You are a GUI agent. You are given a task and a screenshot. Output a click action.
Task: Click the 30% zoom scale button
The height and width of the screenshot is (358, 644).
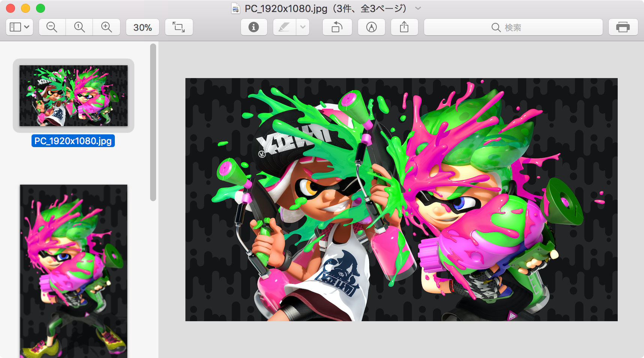point(143,27)
